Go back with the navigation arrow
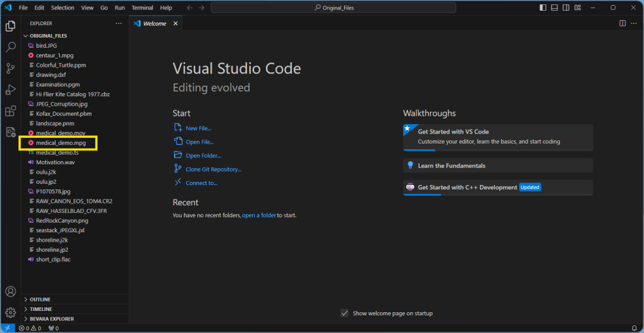 (189, 8)
